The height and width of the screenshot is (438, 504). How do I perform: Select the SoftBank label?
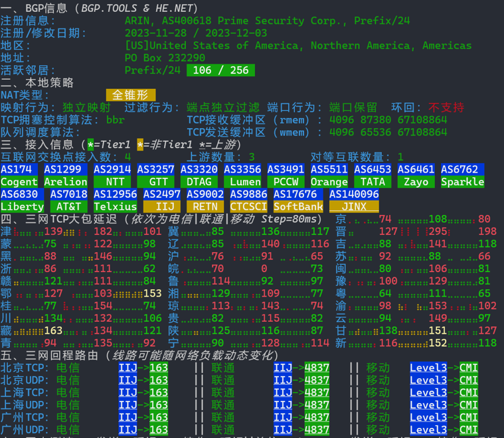tap(298, 206)
